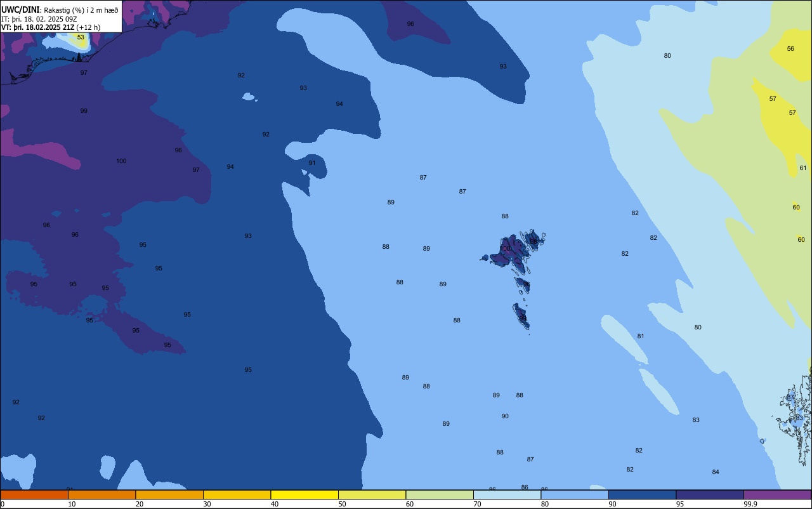812x509 pixels.
Task: Click the 'IT: þri. 18. 02. 2025 09Z' line
Action: pos(39,18)
